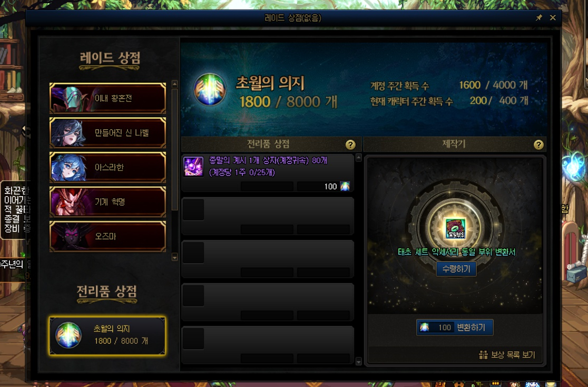Choose the 기계 혁명 raid entry
Image resolution: width=588 pixels, height=387 pixels.
pos(107,201)
